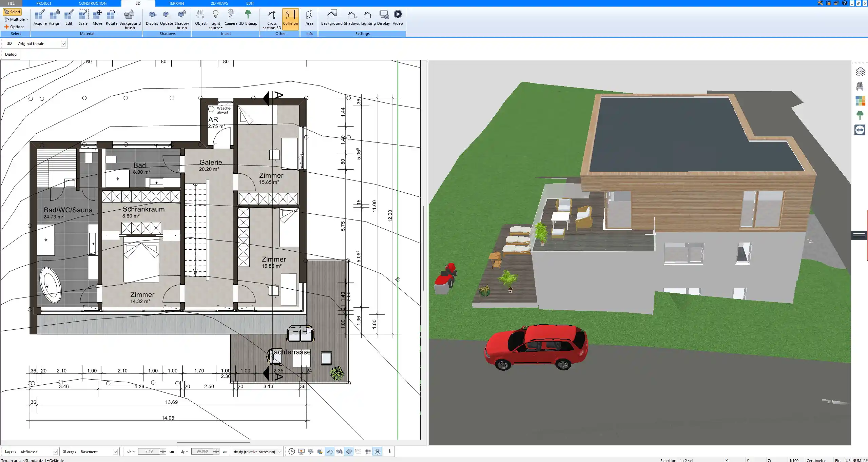Open the material color palette in the right sidebar
Screen dimensions: 868x462
click(861, 101)
